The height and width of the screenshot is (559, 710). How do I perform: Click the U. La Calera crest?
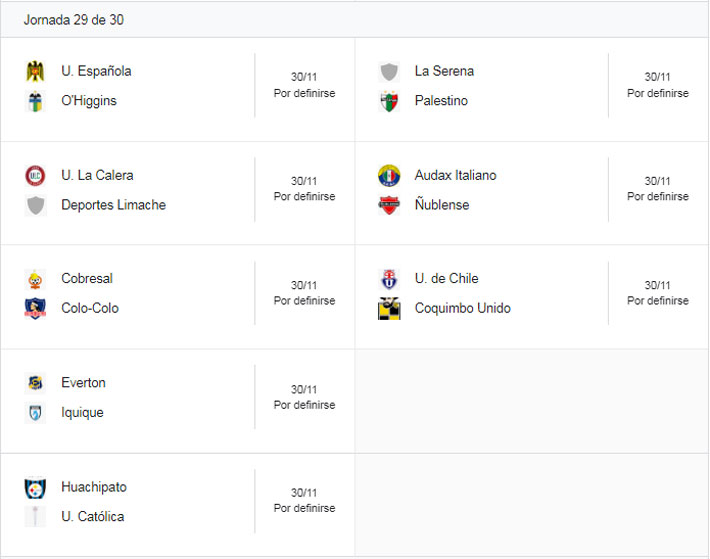[x=36, y=175]
